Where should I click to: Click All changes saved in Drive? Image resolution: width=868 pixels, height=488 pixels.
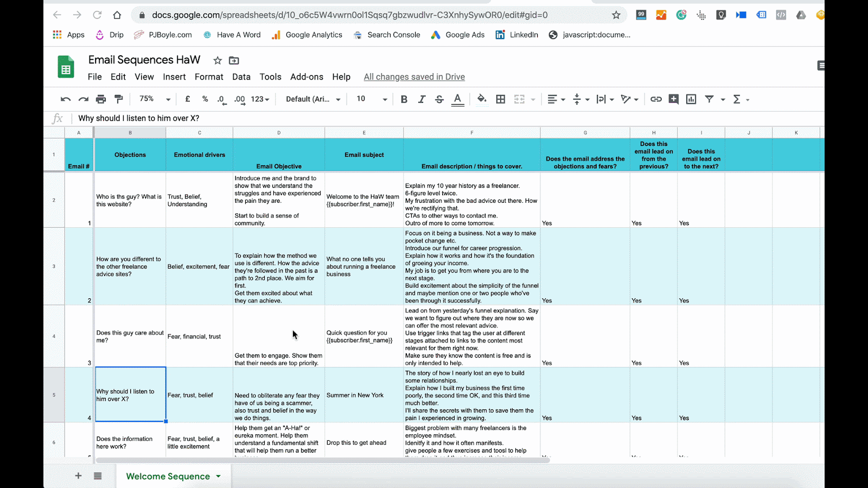414,77
